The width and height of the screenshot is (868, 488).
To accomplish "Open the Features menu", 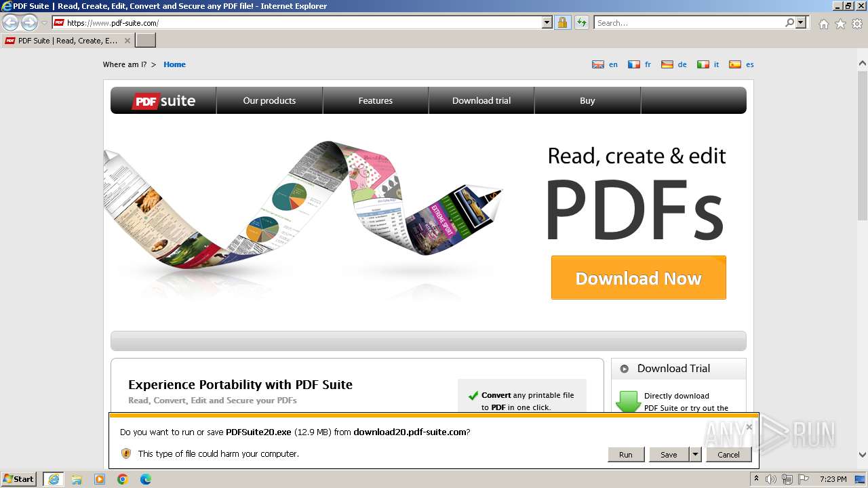I will click(x=376, y=100).
